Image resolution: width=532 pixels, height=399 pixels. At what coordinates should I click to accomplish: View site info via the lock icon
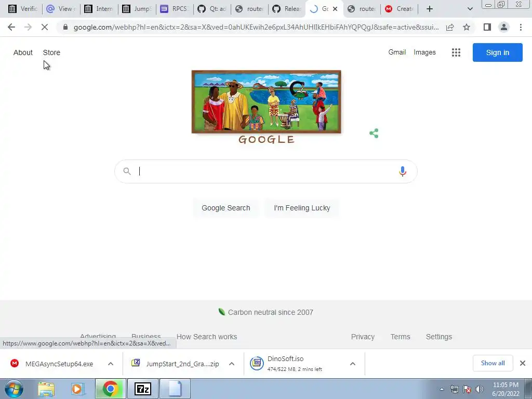click(65, 27)
